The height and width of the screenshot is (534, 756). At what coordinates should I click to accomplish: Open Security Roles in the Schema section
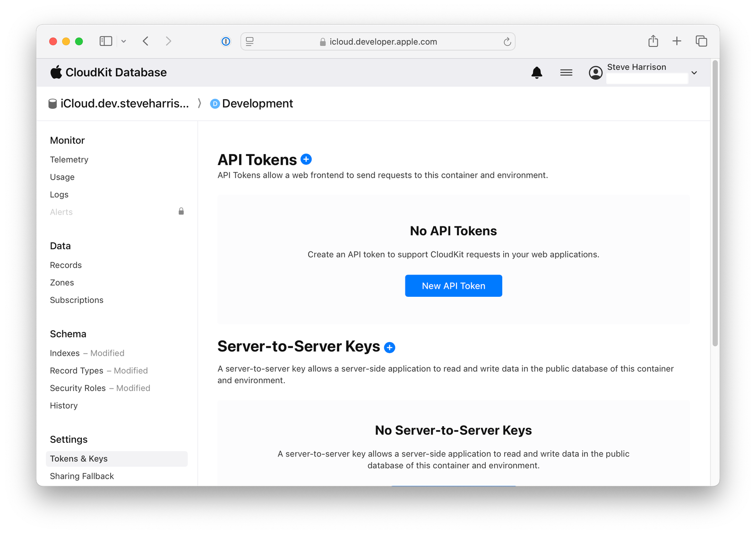tap(78, 388)
